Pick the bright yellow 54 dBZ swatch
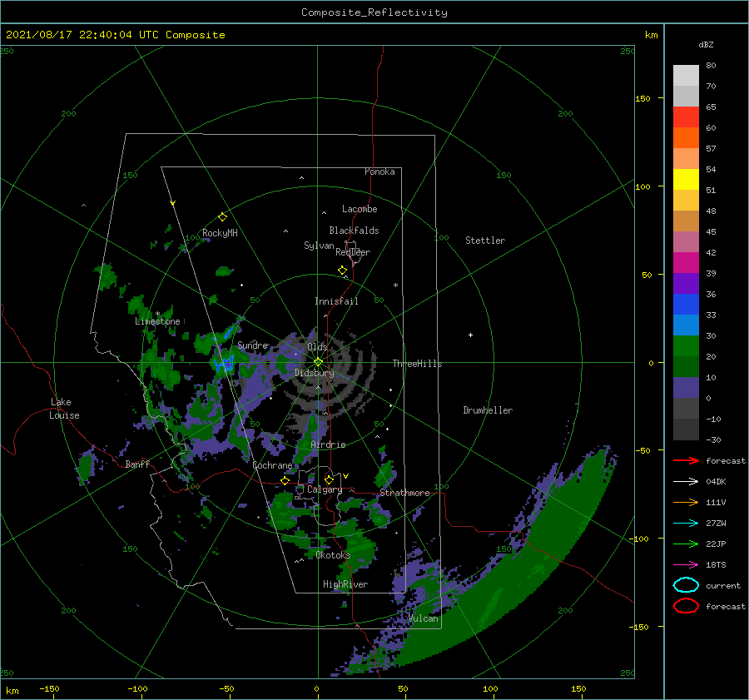Viewport: 749px width, 700px height. click(x=686, y=180)
